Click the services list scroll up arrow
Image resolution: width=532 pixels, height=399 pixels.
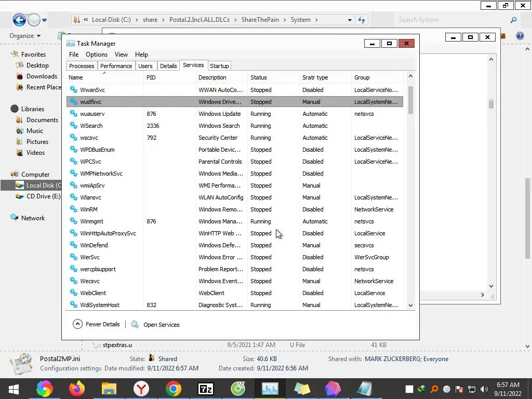(x=410, y=76)
